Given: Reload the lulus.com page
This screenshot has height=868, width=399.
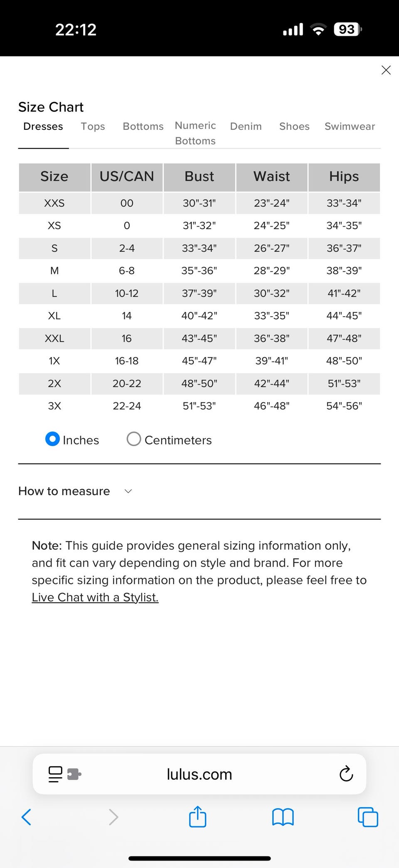Looking at the screenshot, I should (x=346, y=774).
